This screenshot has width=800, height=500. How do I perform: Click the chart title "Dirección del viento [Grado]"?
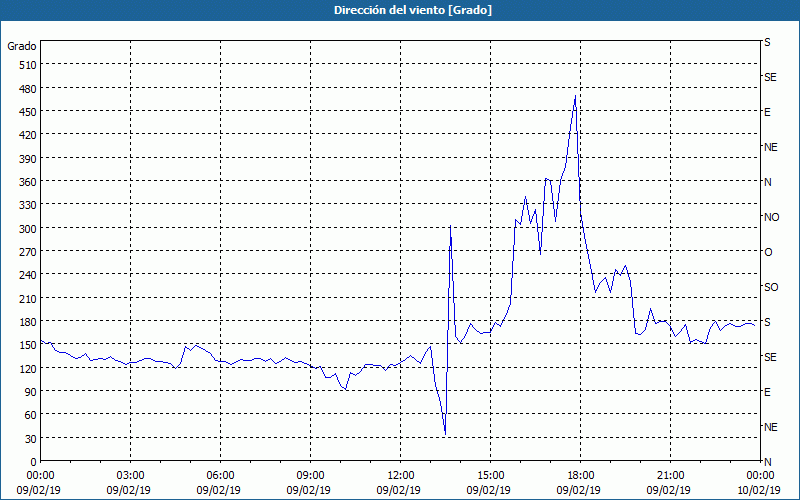[413, 10]
